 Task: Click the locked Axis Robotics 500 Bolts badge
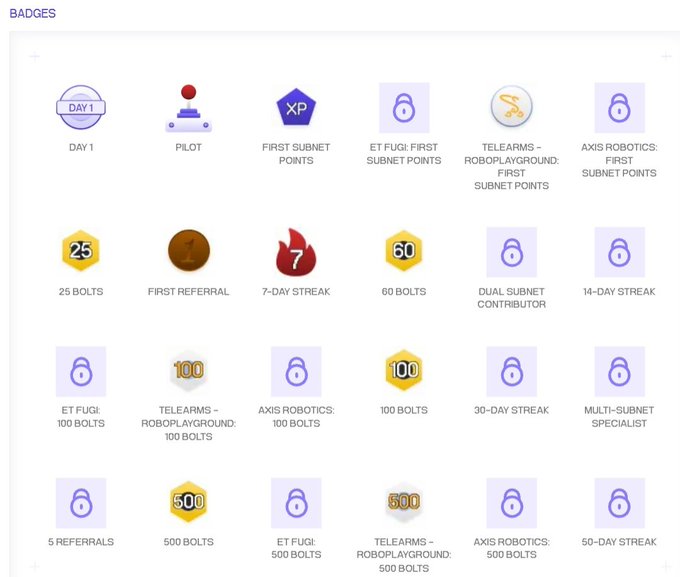pos(512,503)
